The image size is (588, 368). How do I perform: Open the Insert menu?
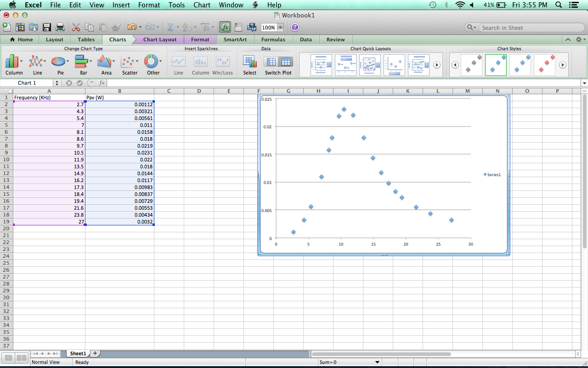point(121,5)
